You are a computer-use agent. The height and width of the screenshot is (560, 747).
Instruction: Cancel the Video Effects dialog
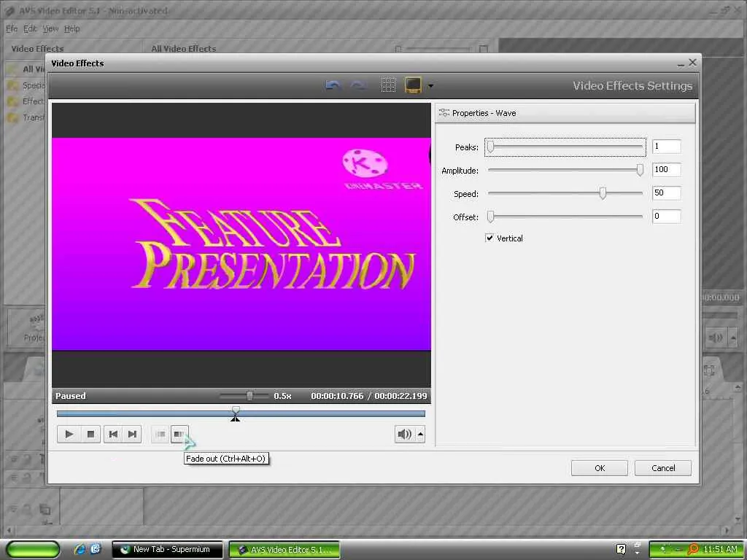tap(662, 468)
